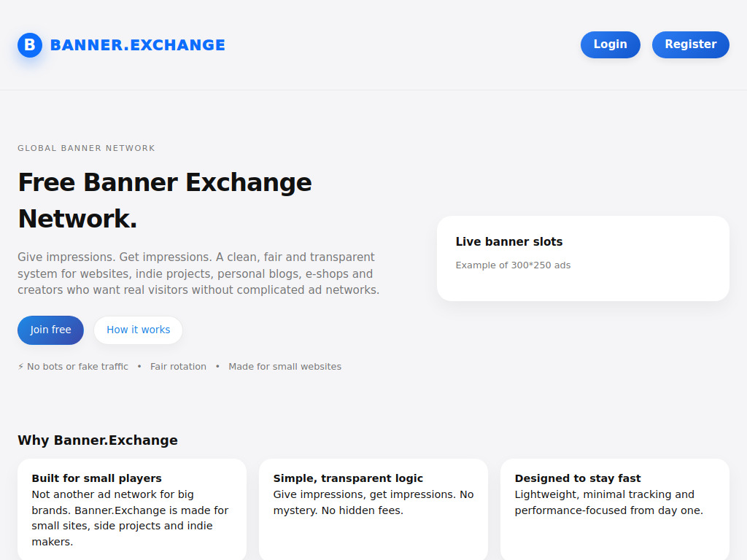747x560 pixels.
Task: Select the 'Fair rotation' badge
Action: (178, 366)
